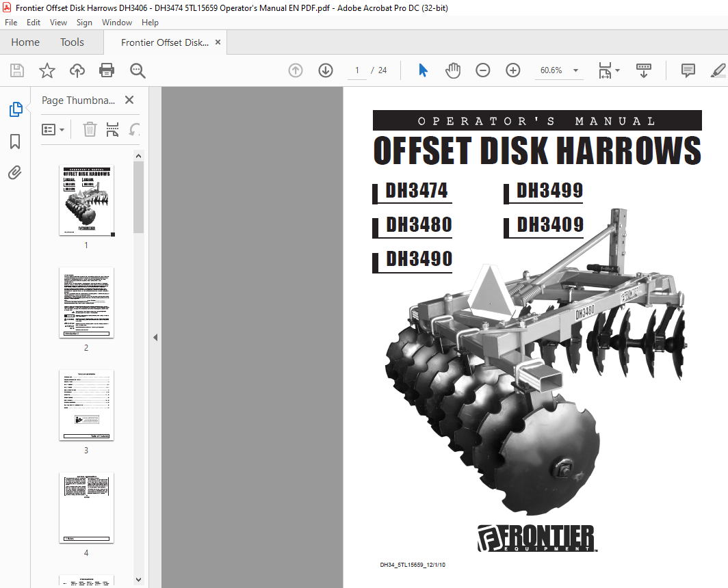
Task: Open the Bookmarks panel icon
Action: pos(15,142)
